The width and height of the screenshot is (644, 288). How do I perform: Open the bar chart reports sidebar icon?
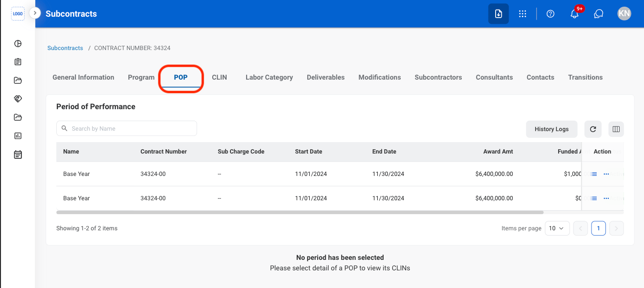coord(18,136)
